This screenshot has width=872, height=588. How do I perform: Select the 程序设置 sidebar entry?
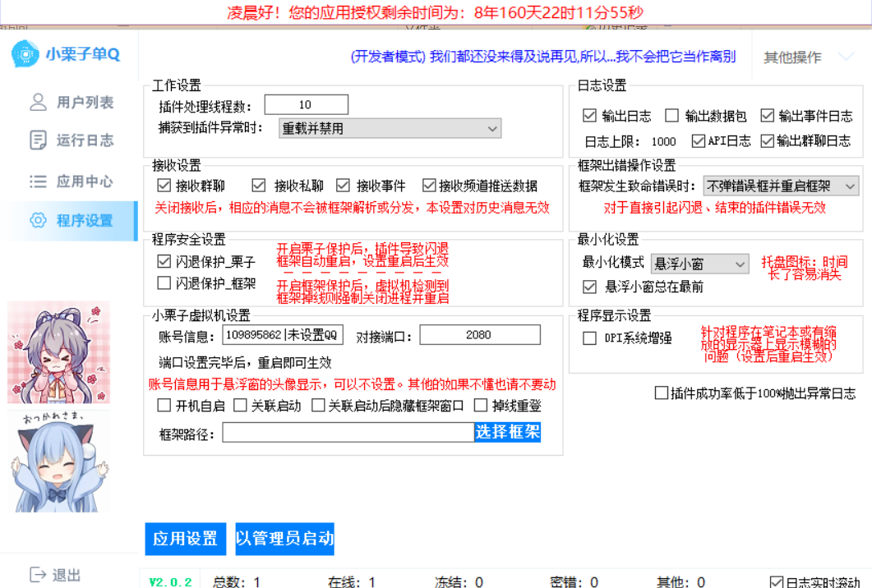click(x=69, y=220)
